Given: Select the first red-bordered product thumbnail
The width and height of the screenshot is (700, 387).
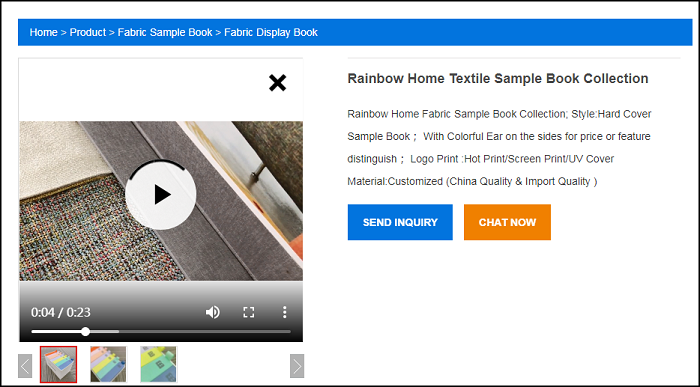Looking at the screenshot, I should 58,364.
